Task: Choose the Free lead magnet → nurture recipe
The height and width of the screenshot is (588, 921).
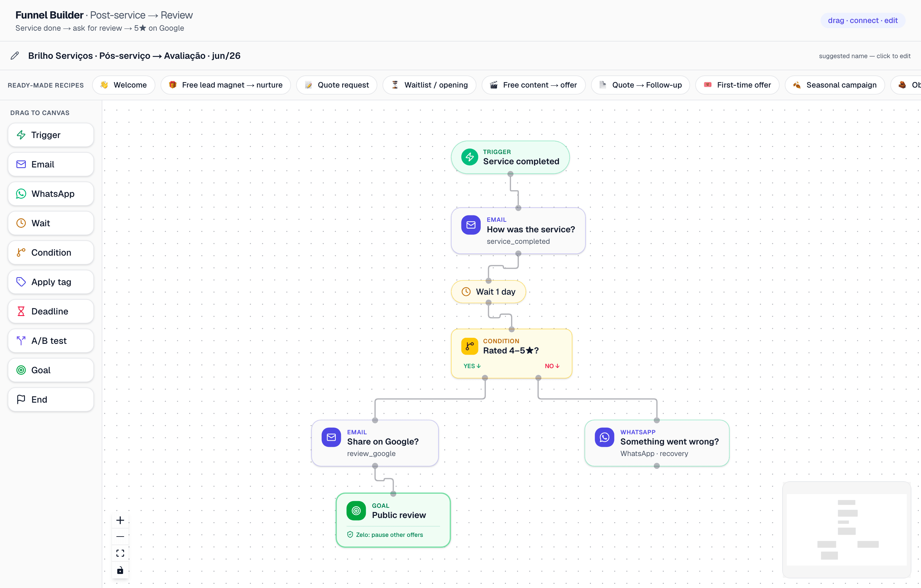Action: click(226, 85)
